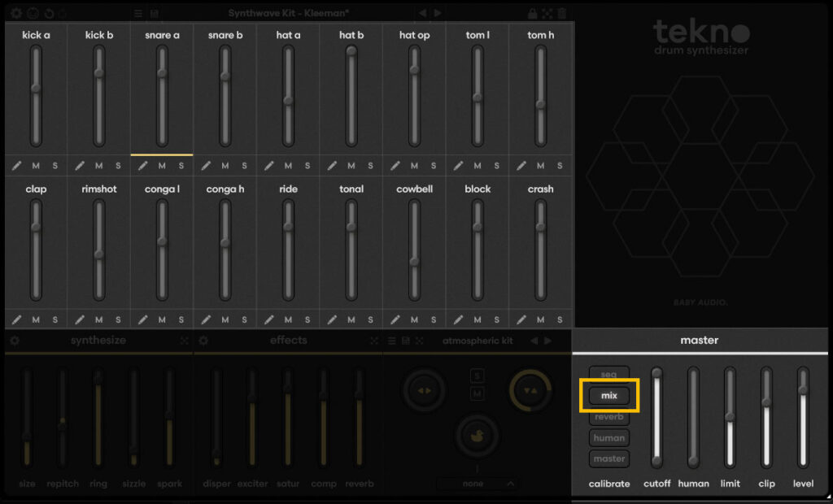Screen dimensions: 833x504
Task: Select the rimshot channel label
Action: pyautogui.click(x=98, y=189)
